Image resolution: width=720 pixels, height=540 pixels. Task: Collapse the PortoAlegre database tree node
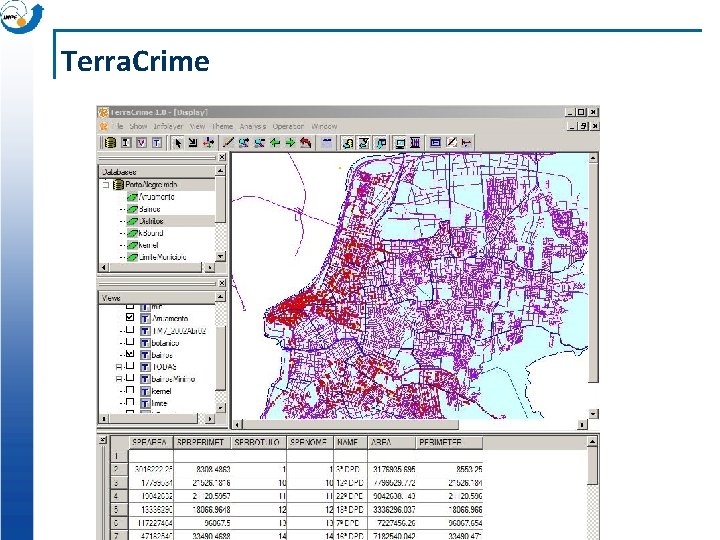point(104,185)
